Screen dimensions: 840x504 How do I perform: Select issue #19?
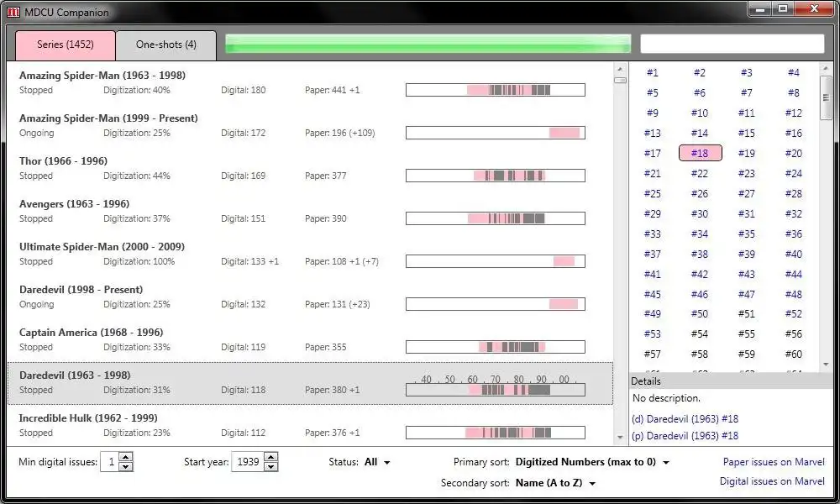pyautogui.click(x=746, y=153)
